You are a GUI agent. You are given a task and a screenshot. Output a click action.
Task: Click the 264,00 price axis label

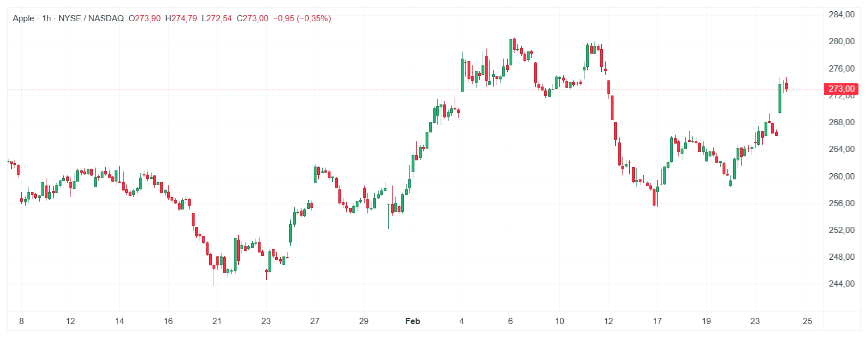click(841, 149)
